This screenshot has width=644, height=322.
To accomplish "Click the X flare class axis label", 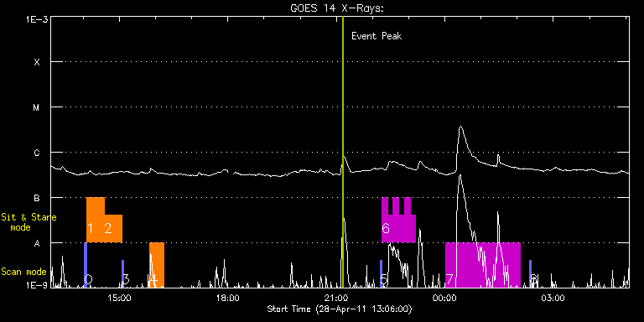I will pyautogui.click(x=37, y=62).
